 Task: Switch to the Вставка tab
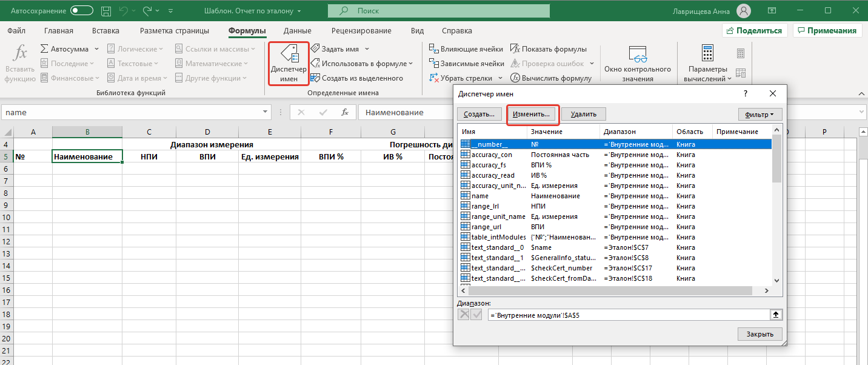(x=106, y=31)
